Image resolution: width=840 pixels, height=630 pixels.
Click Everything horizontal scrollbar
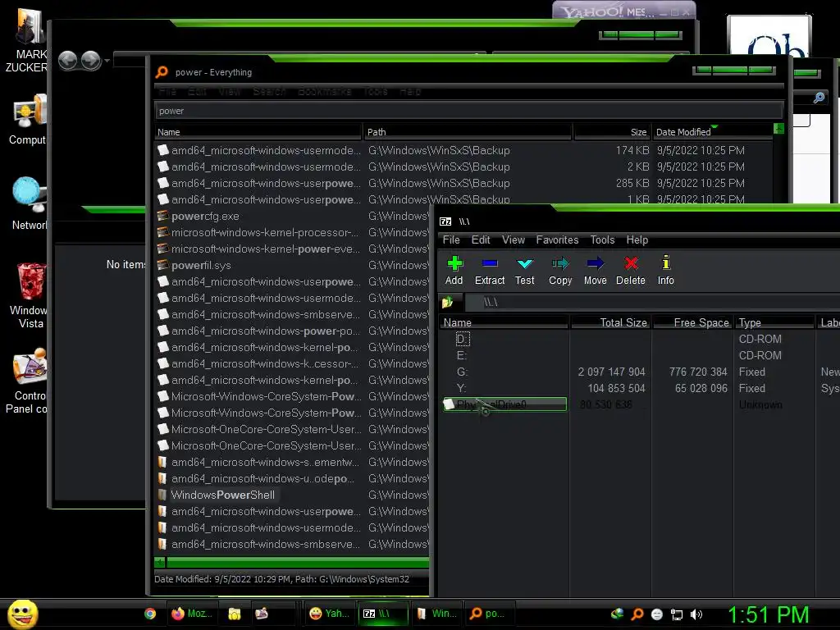(297, 563)
